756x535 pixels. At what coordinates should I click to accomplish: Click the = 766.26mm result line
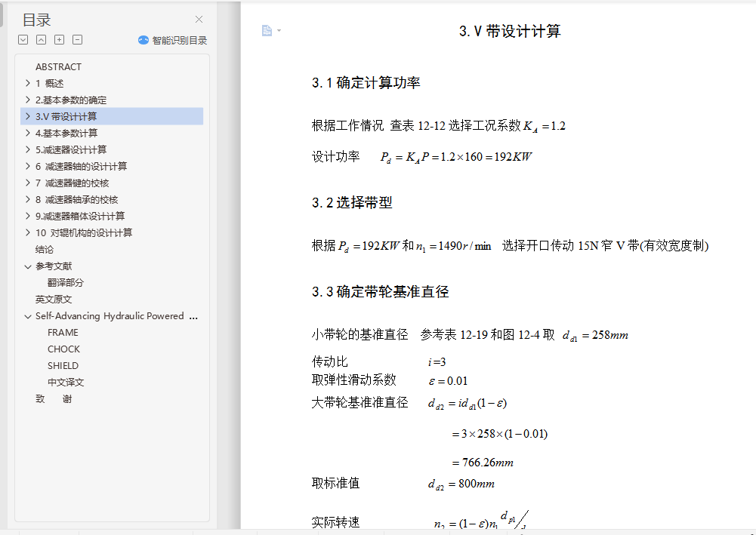pos(483,463)
